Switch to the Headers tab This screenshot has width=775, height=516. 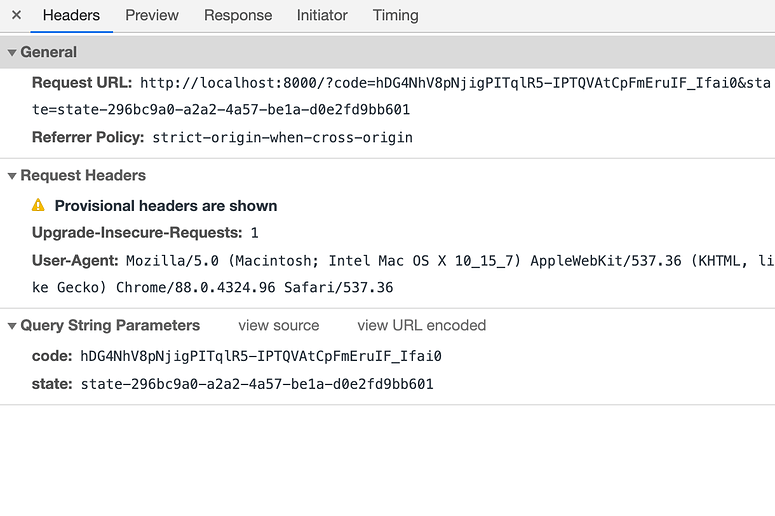click(71, 15)
